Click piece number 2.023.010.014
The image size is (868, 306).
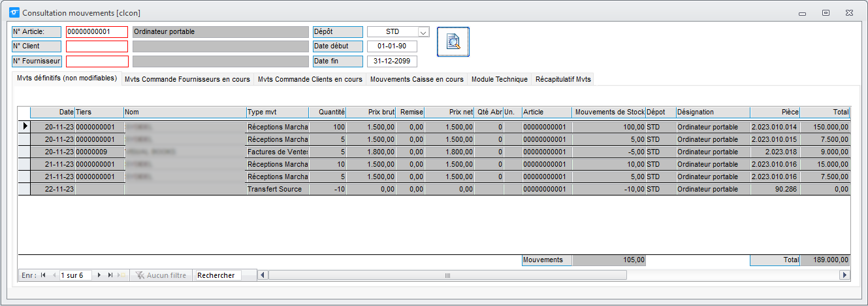(x=775, y=127)
